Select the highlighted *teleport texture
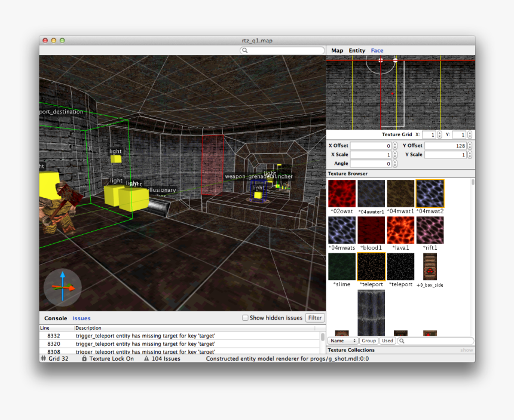Screen dimensions: 514x420 pos(371,266)
